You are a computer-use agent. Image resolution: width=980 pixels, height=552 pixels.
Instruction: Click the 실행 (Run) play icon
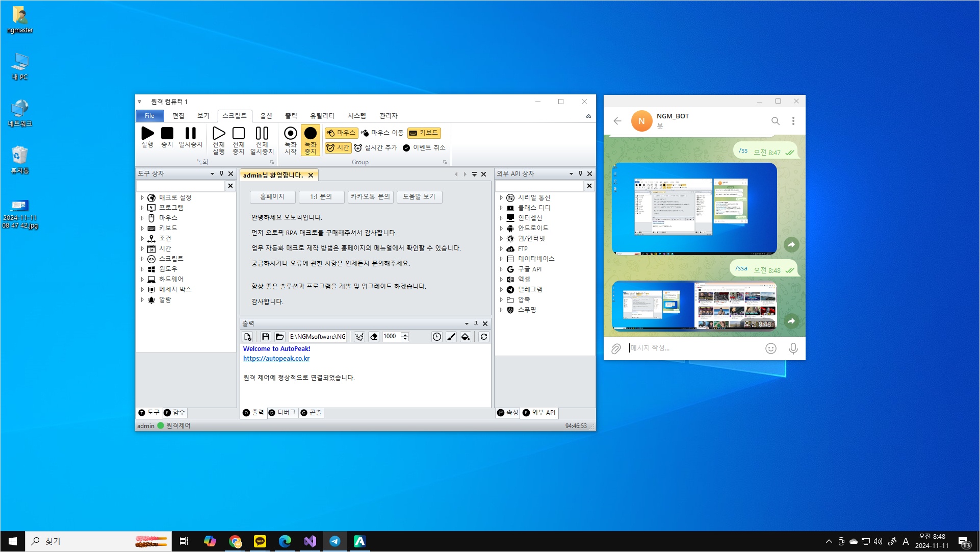147,134
